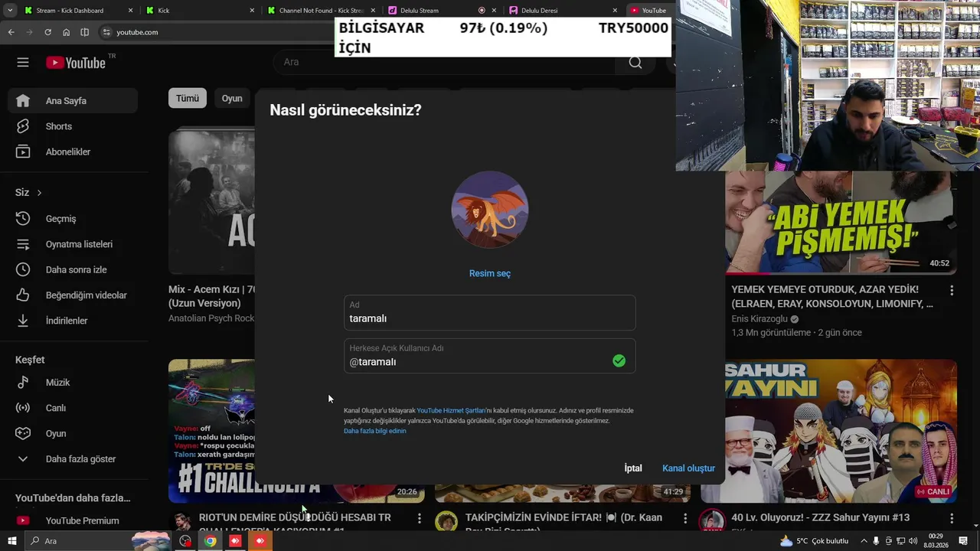Open the YouTube guide hamburger menu
Image resolution: width=980 pixels, height=551 pixels.
(x=23, y=63)
